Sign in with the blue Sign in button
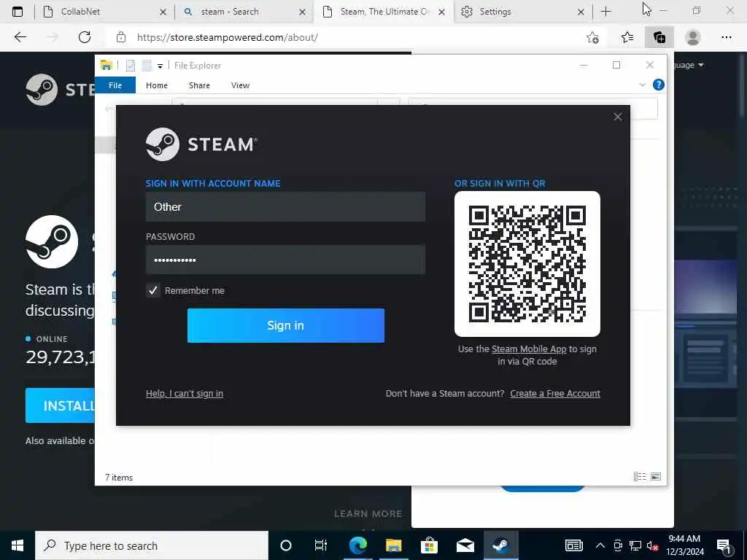Image resolution: width=747 pixels, height=560 pixels. coord(285,325)
